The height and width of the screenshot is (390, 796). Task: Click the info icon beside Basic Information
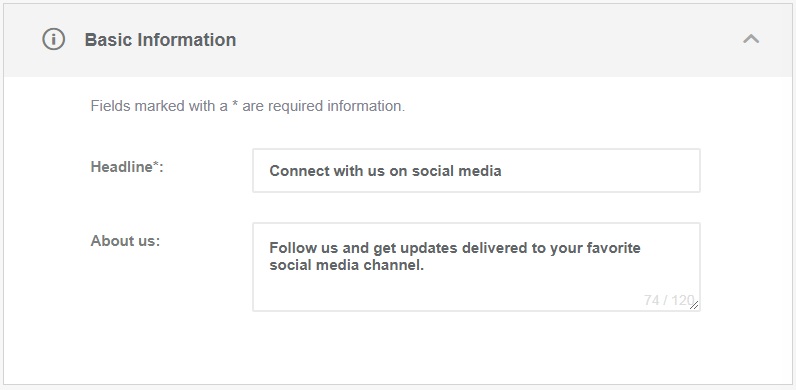[53, 39]
